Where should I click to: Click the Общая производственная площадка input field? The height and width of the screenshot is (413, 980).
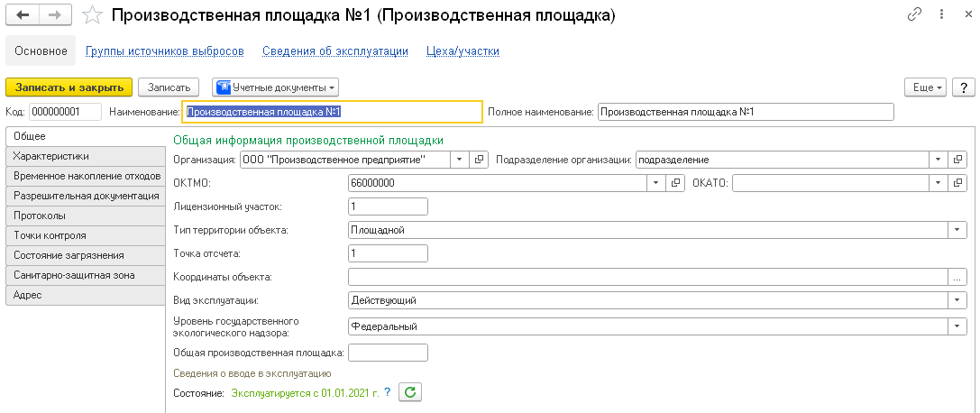point(388,353)
